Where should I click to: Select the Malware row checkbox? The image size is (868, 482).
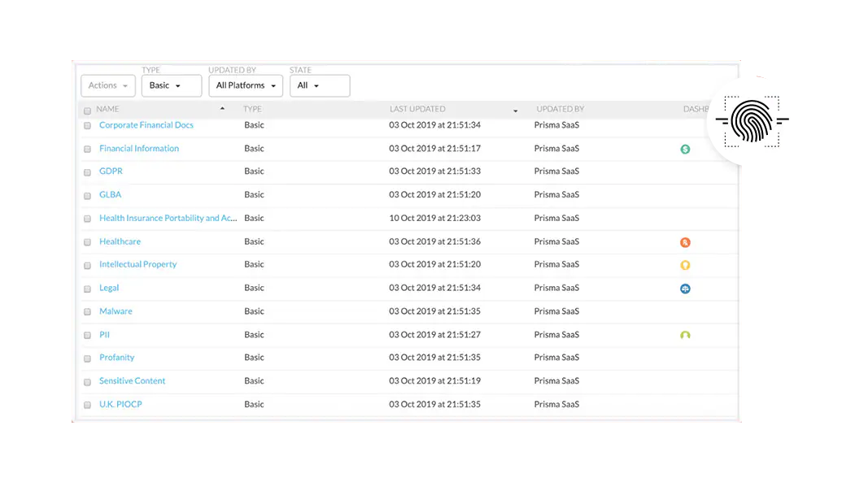(x=87, y=312)
